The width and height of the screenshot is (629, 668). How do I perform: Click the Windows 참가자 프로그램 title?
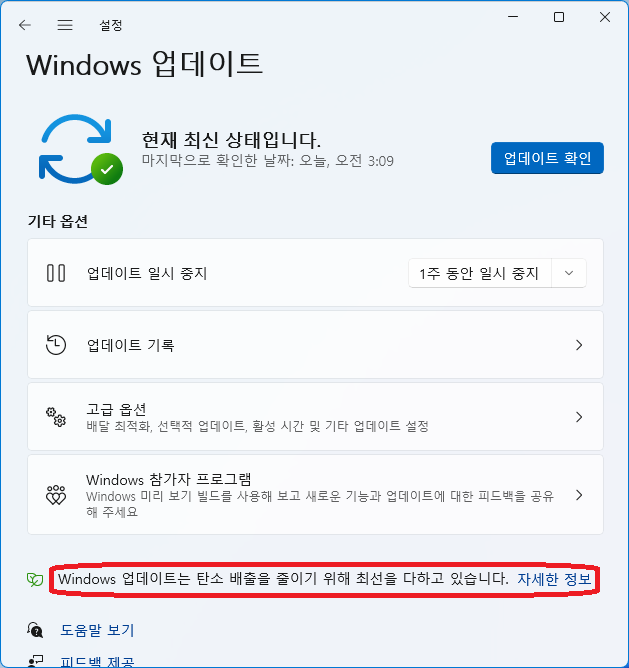169,480
